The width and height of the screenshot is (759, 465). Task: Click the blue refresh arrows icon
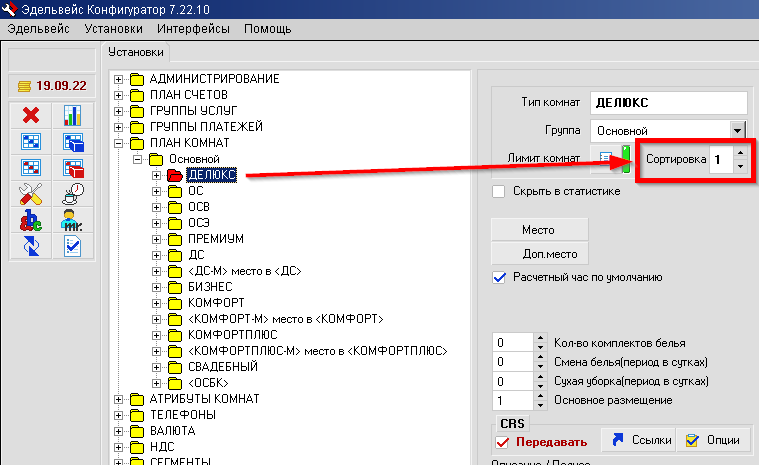pos(30,246)
